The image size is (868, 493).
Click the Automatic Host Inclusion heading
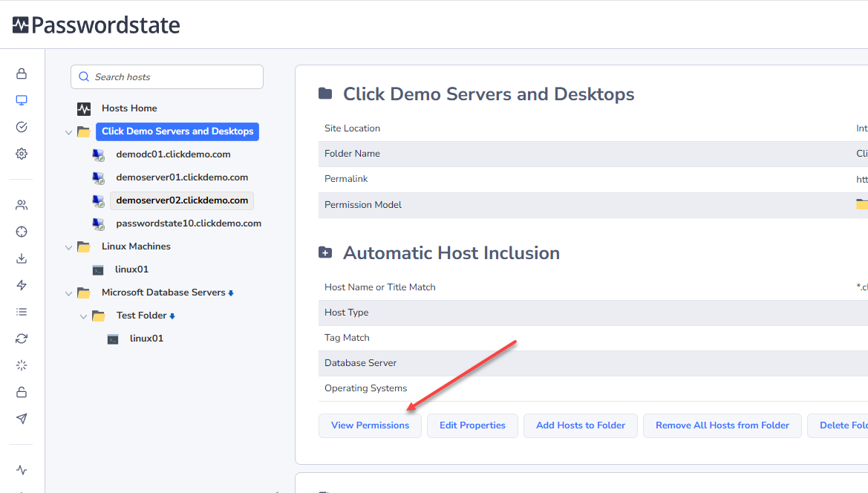(x=451, y=253)
